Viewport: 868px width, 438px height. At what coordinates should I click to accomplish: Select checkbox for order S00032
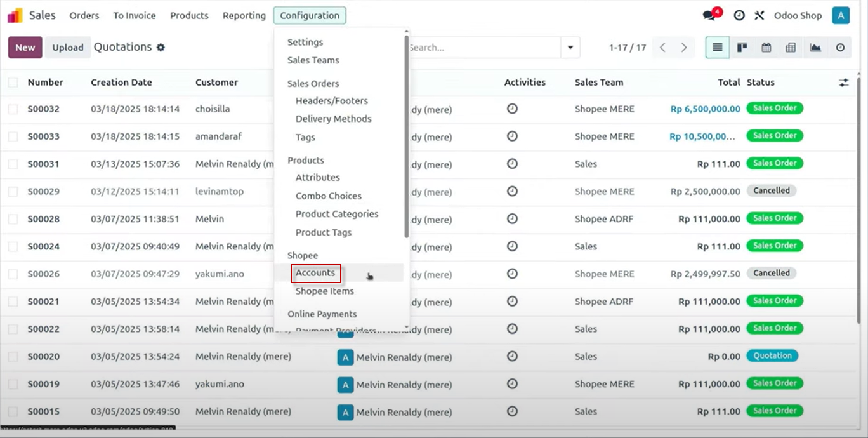(13, 109)
